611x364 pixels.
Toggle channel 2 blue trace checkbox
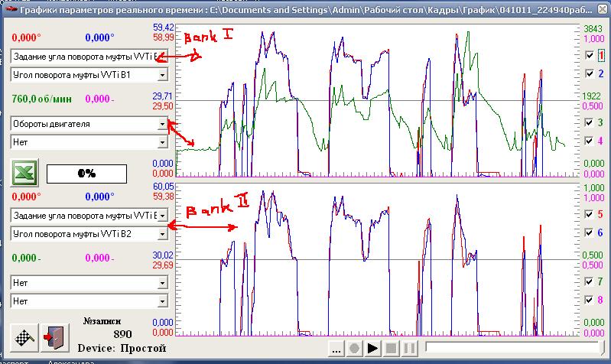589,73
